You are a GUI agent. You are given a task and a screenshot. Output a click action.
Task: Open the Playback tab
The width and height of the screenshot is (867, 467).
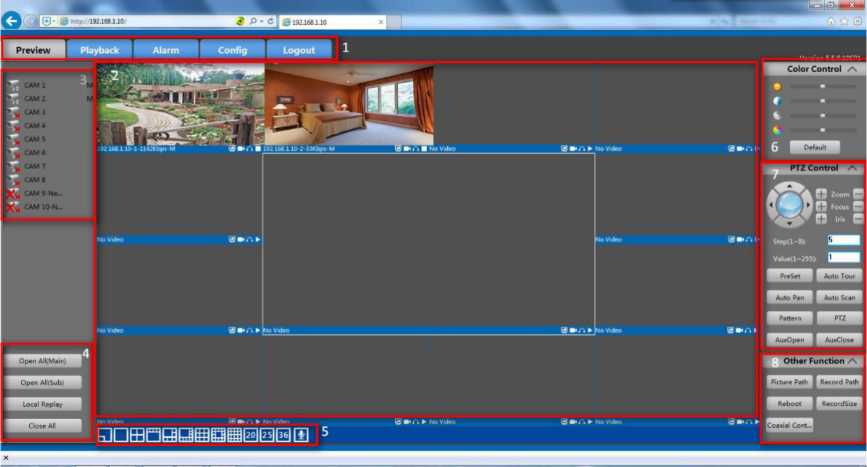[x=99, y=50]
